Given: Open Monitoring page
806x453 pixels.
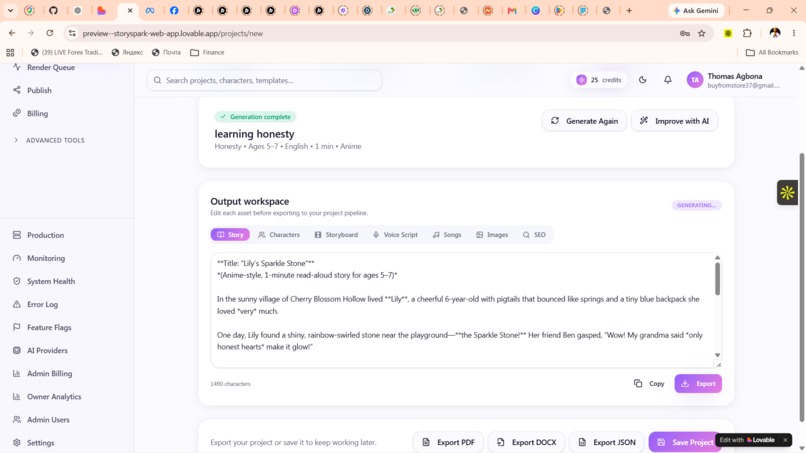Looking at the screenshot, I should [39, 258].
